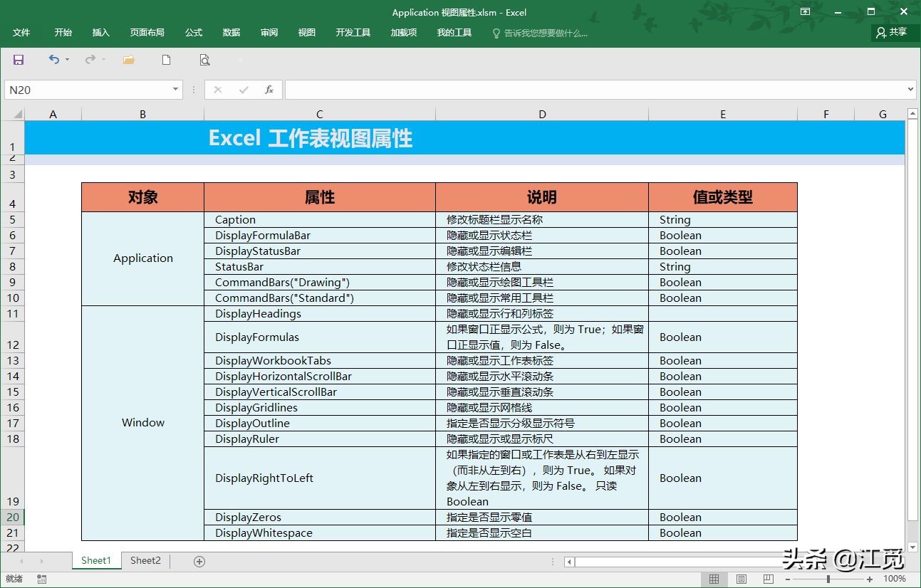Switch to the Sheet1 tab
Viewport: 921px width, 588px height.
(96, 561)
